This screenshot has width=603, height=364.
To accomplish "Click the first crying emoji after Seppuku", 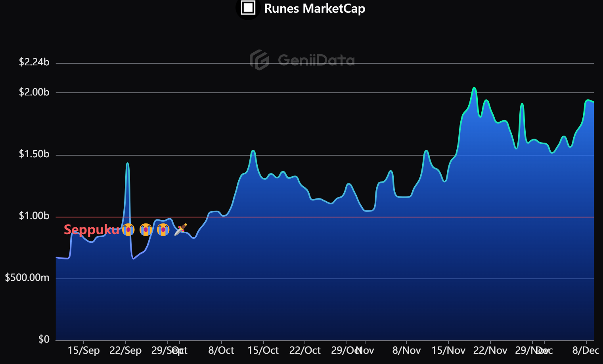I will pyautogui.click(x=128, y=229).
